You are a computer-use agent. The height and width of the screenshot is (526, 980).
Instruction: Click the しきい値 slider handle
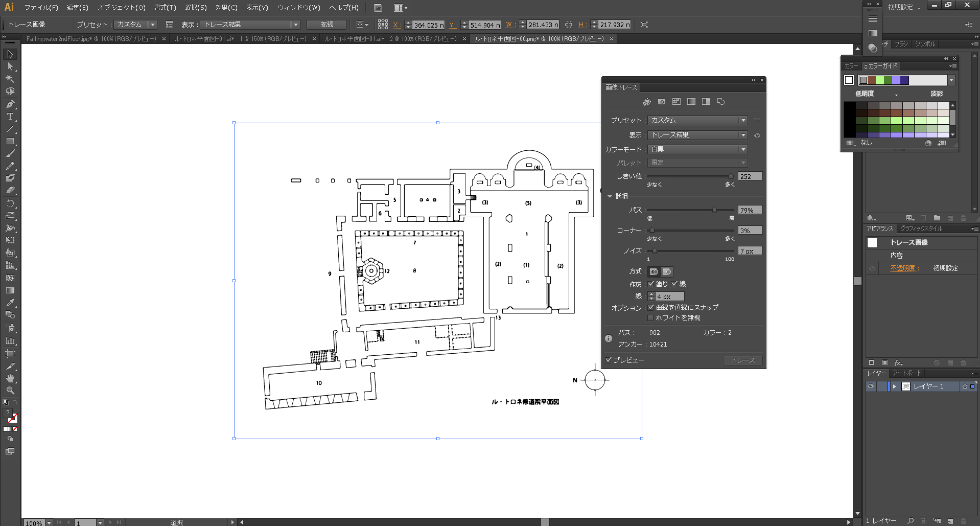point(731,176)
